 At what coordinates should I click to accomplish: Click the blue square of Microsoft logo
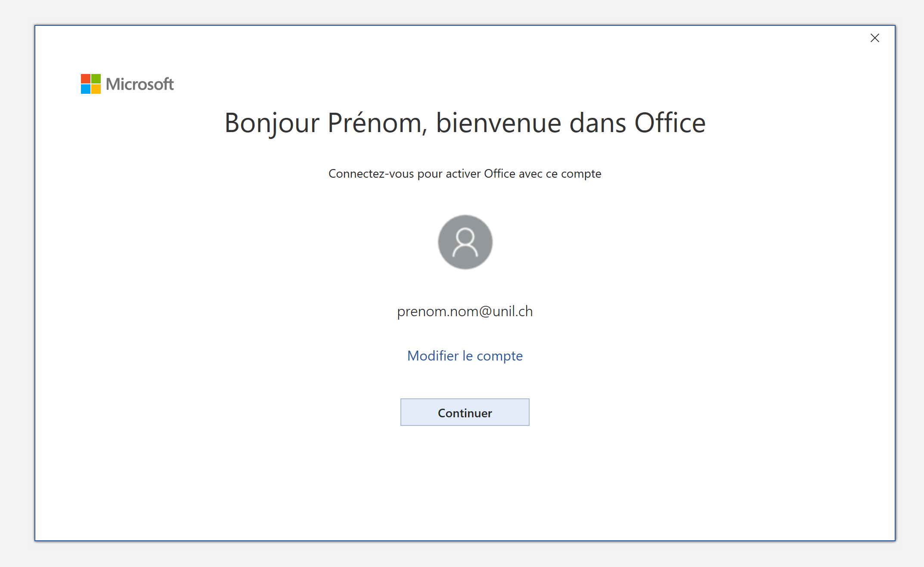(x=86, y=89)
